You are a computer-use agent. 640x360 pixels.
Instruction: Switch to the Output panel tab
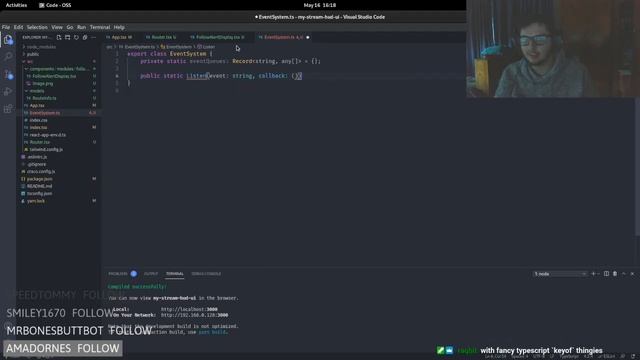tap(151, 274)
